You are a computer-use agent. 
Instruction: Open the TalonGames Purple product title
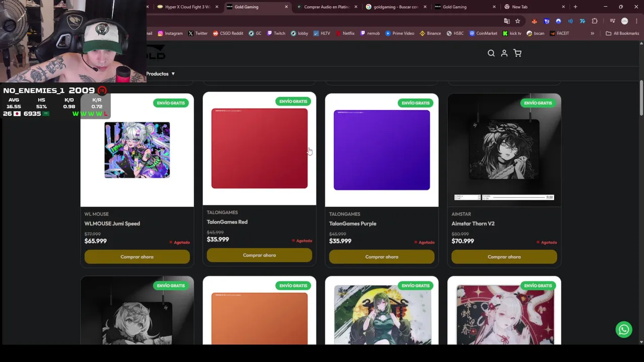pos(353,224)
